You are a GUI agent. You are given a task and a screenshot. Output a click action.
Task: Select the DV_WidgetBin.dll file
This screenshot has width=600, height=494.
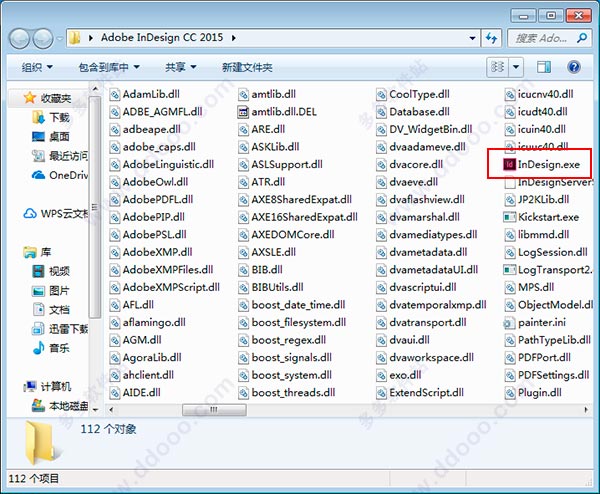(x=424, y=130)
